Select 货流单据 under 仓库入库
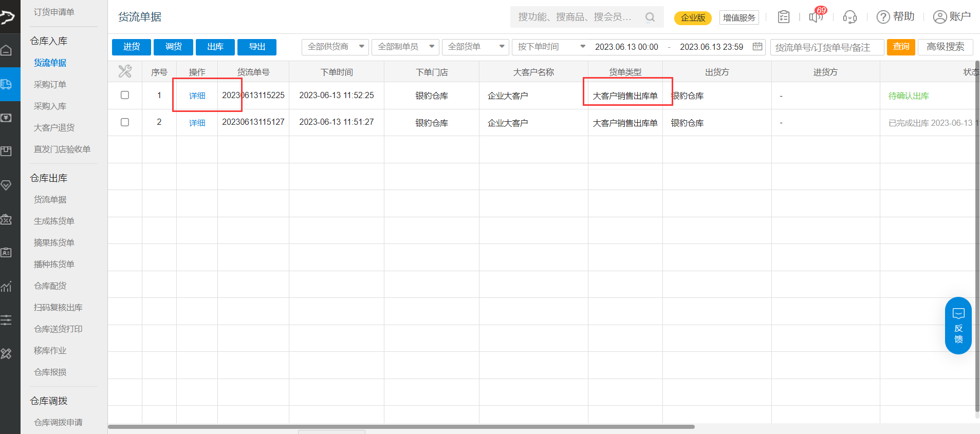The width and height of the screenshot is (980, 434). 50,63
